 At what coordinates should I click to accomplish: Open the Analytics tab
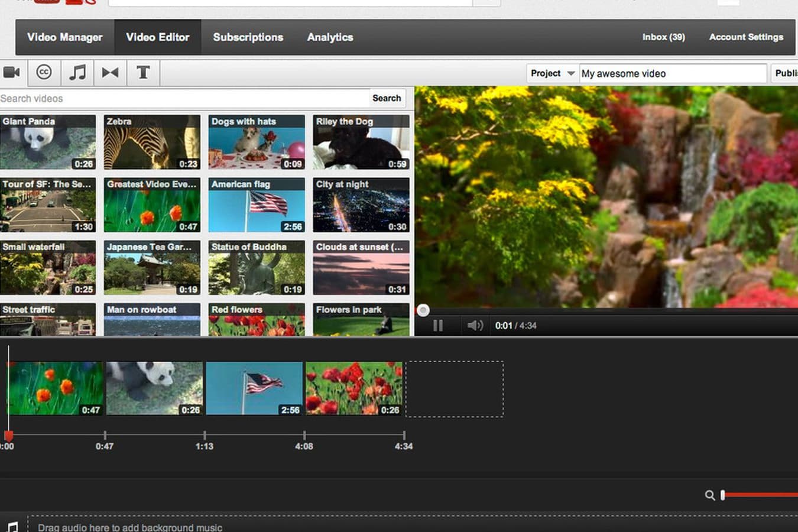330,37
